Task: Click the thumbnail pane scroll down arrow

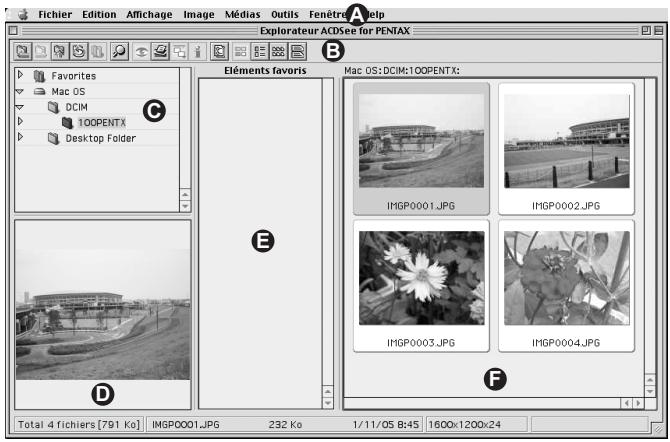Action: [650, 391]
